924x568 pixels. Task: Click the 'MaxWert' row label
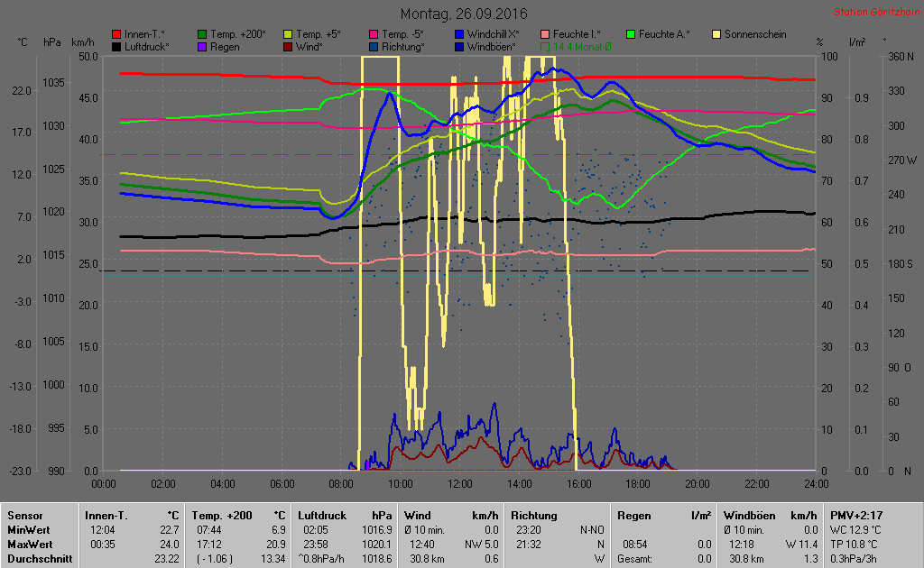(x=30, y=545)
